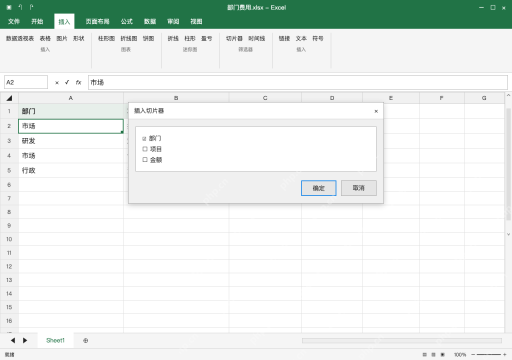Switch to Page Layout view in status bar
Viewport: 512px width, 360px height.
click(x=433, y=355)
